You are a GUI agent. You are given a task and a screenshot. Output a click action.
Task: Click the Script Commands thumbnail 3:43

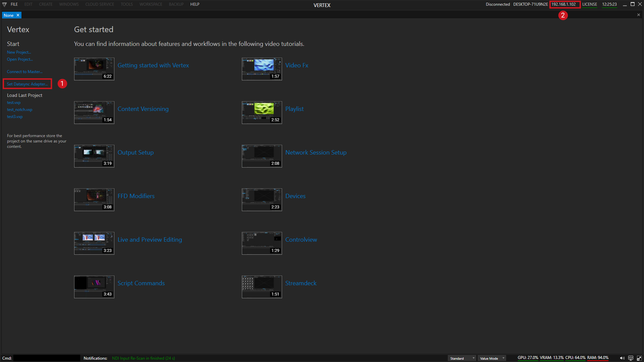(94, 287)
